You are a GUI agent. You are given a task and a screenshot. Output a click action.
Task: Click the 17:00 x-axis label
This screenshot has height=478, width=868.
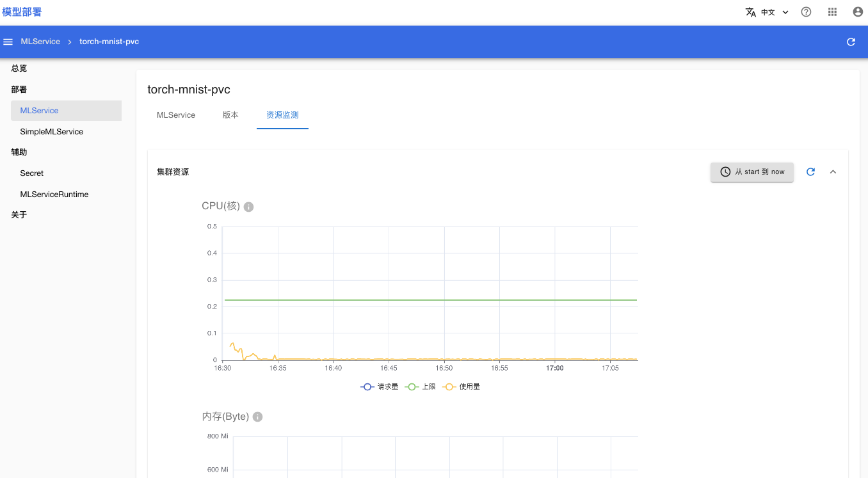pos(554,368)
